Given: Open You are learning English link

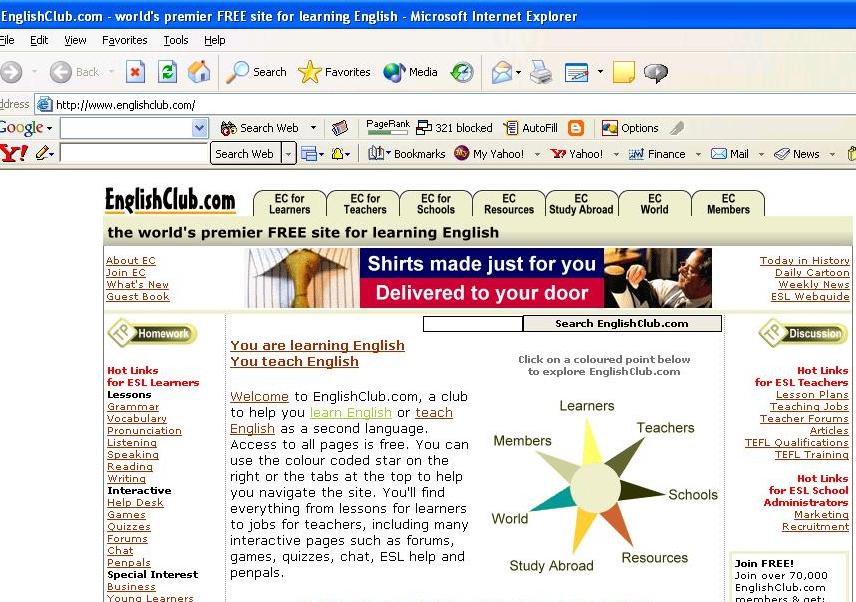Looking at the screenshot, I should pos(317,345).
